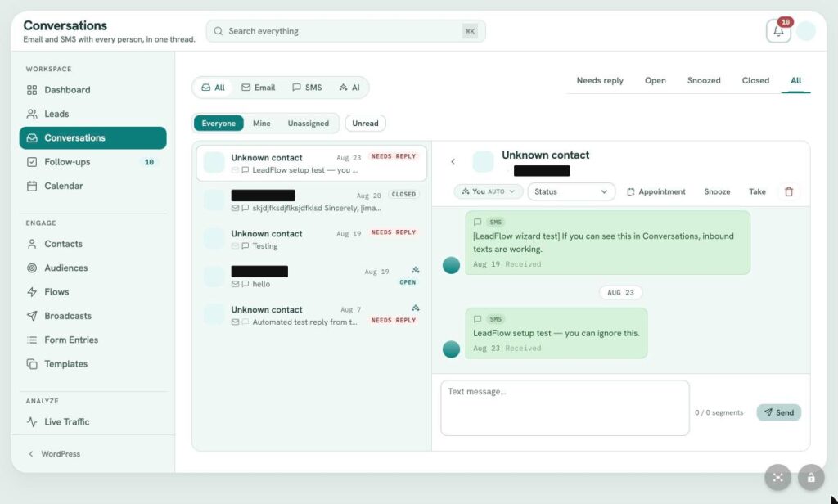Screen dimensions: 838x504
Task: Click the OPEN badge on hello row
Action: click(408, 282)
